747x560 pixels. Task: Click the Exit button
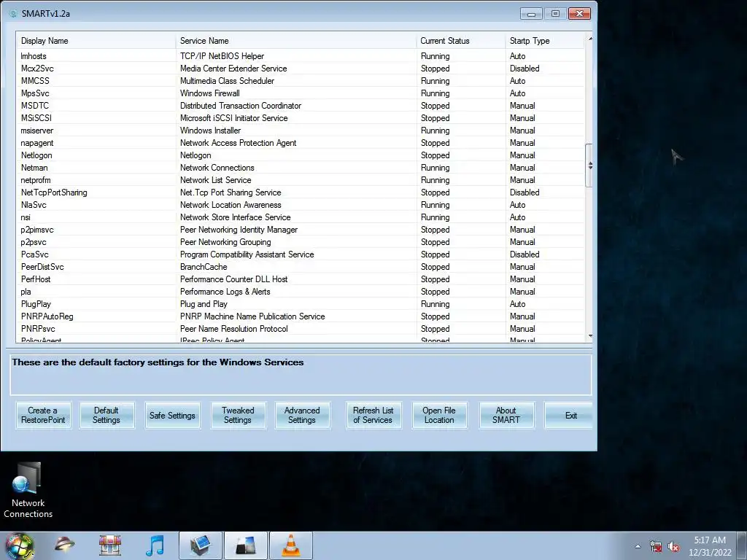[569, 415]
